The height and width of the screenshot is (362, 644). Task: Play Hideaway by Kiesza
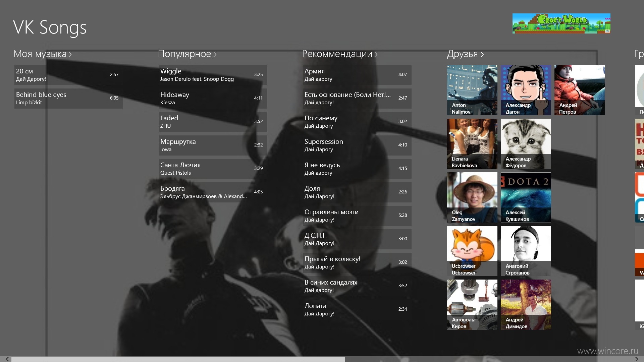213,98
